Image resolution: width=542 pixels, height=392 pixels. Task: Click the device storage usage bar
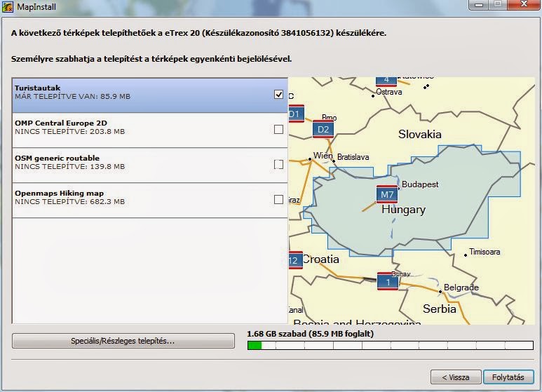(391, 345)
